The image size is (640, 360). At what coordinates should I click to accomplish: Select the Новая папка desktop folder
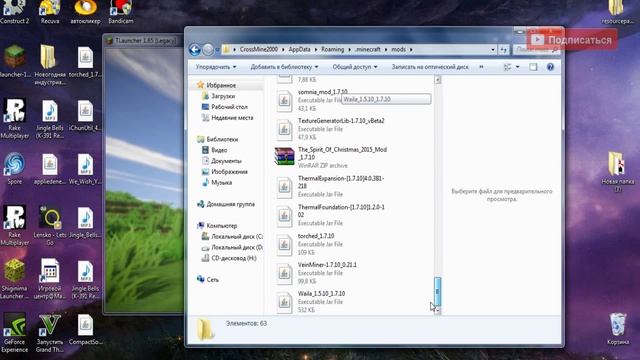pyautogui.click(x=618, y=172)
